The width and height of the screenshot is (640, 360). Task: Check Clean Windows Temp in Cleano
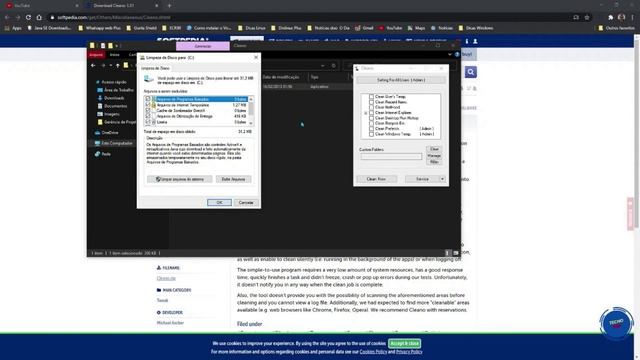(371, 134)
